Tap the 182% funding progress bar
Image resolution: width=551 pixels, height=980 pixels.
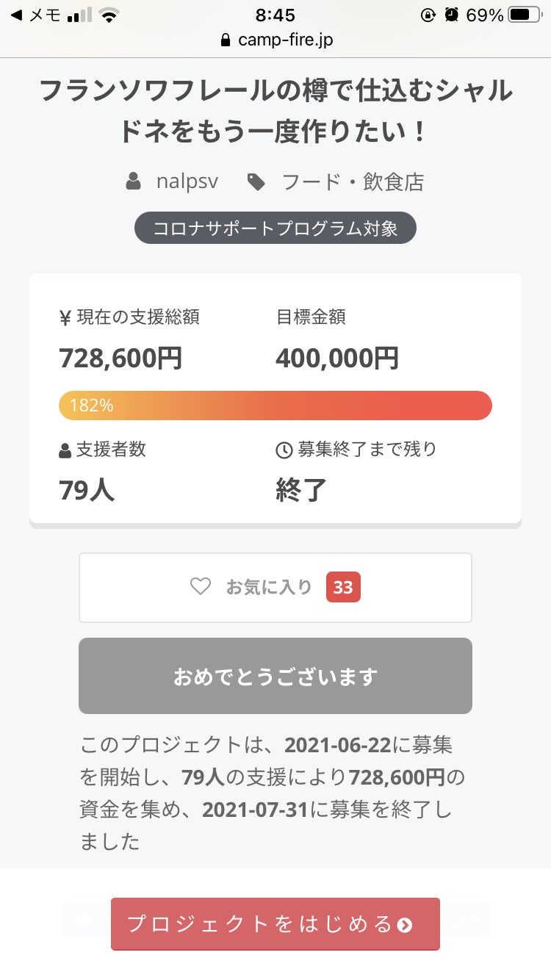pos(275,406)
